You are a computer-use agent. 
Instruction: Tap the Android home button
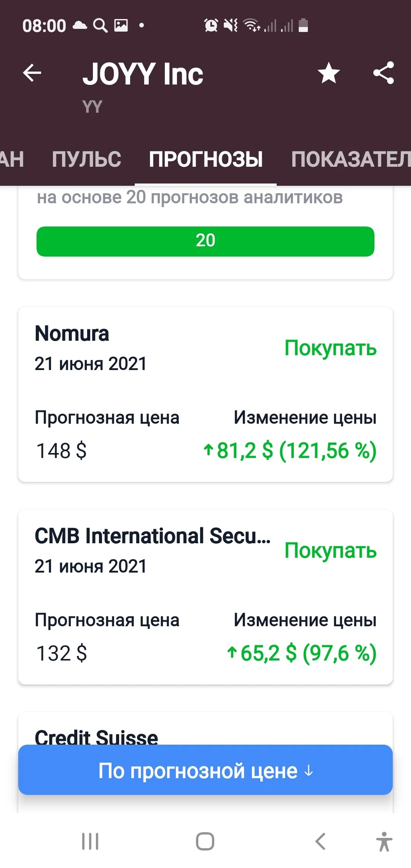coord(205,841)
